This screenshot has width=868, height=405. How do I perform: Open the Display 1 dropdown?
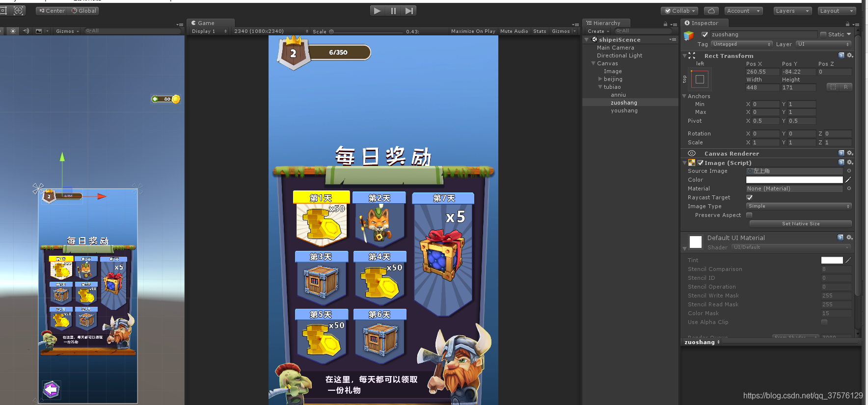pos(209,31)
